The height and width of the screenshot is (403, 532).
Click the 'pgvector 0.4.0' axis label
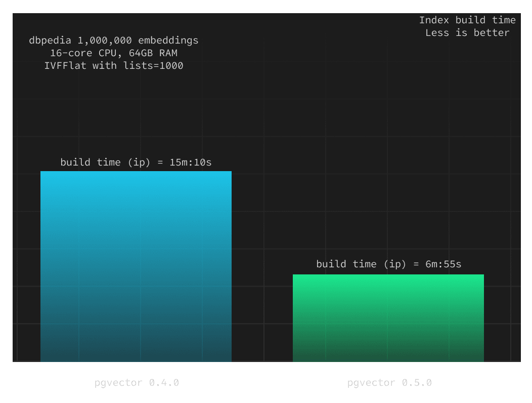click(x=137, y=383)
